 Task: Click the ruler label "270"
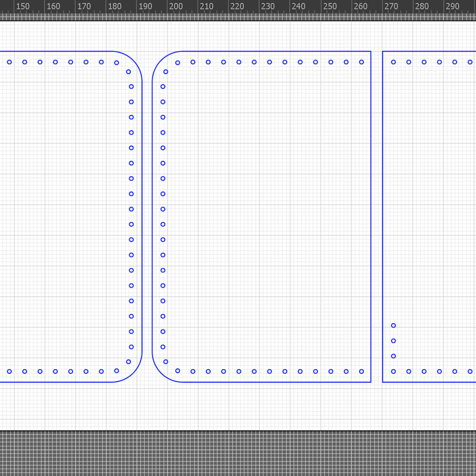click(391, 6)
